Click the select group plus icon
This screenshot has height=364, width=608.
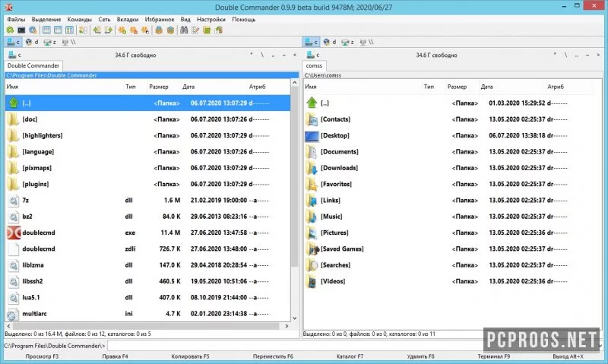click(122, 30)
